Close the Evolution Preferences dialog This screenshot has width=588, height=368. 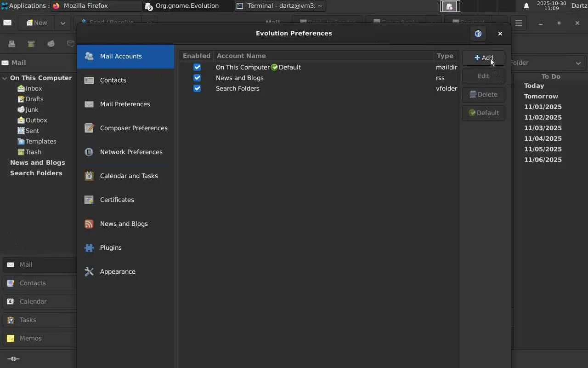pos(500,34)
